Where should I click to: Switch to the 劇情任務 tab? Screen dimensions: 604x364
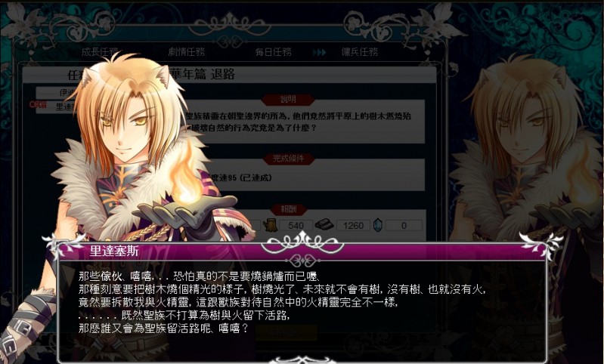pos(187,51)
